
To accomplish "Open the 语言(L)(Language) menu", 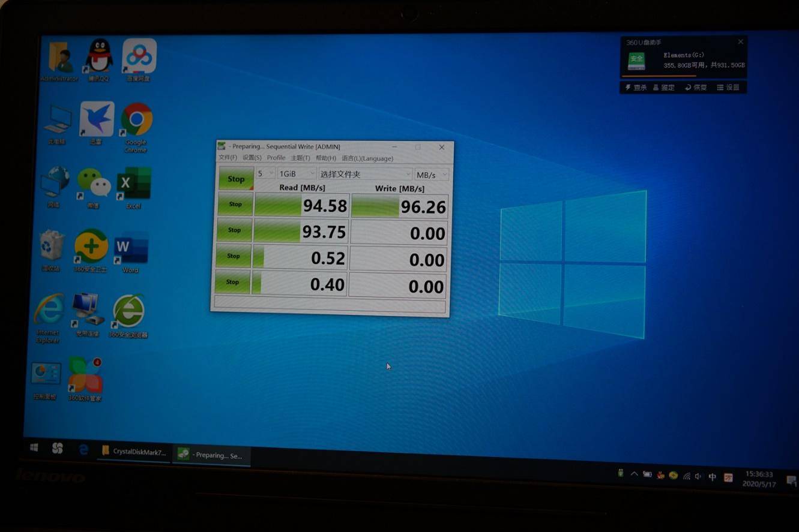I will [367, 158].
